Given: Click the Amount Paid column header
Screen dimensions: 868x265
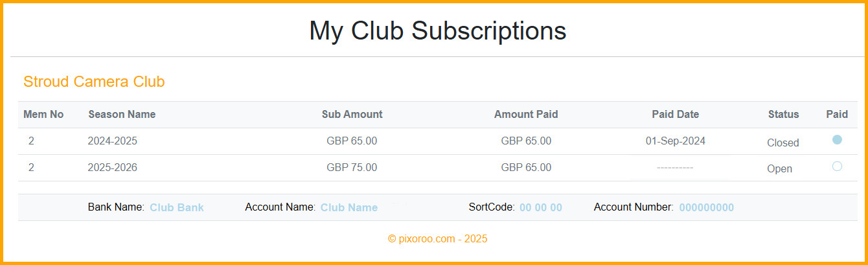Looking at the screenshot, I should point(526,114).
